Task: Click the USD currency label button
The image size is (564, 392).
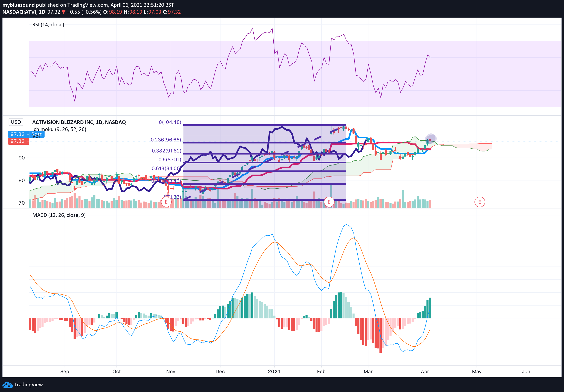Action: coord(16,122)
